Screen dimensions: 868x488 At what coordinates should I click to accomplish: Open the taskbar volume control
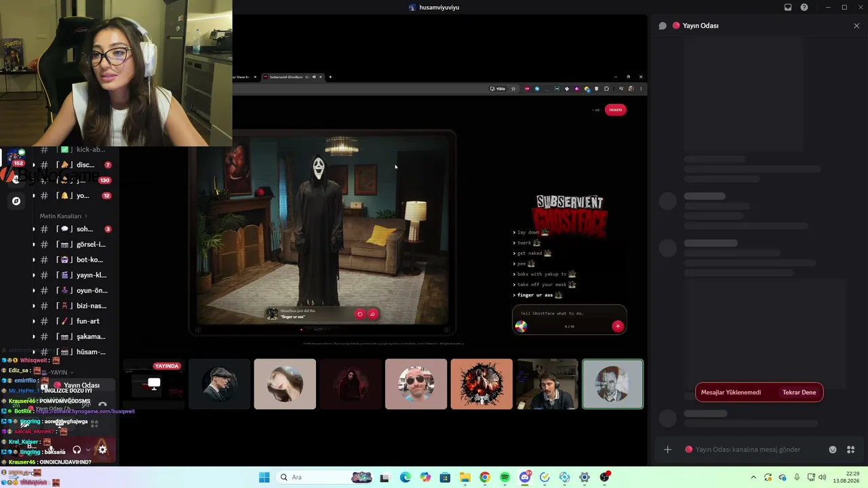pyautogui.click(x=823, y=477)
